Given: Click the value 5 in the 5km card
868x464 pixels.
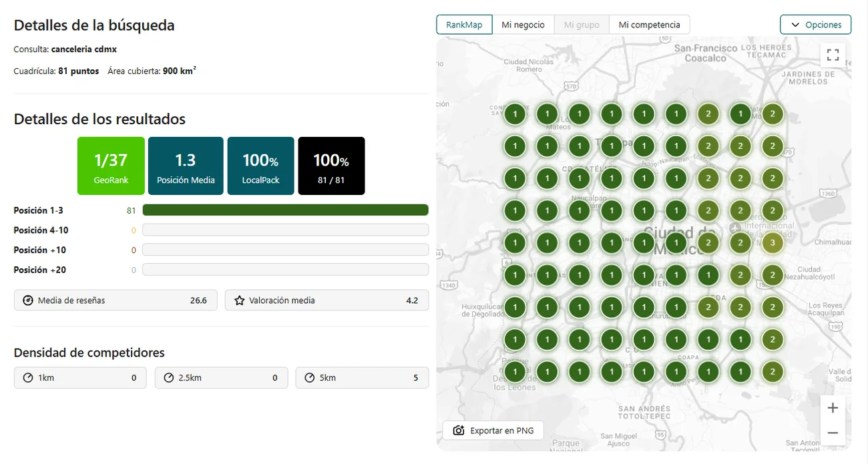Looking at the screenshot, I should pyautogui.click(x=415, y=378).
